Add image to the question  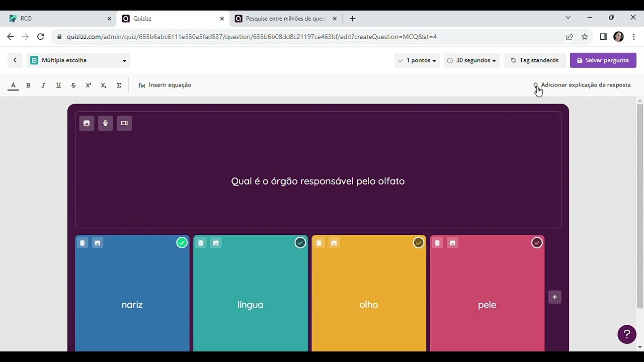click(87, 123)
